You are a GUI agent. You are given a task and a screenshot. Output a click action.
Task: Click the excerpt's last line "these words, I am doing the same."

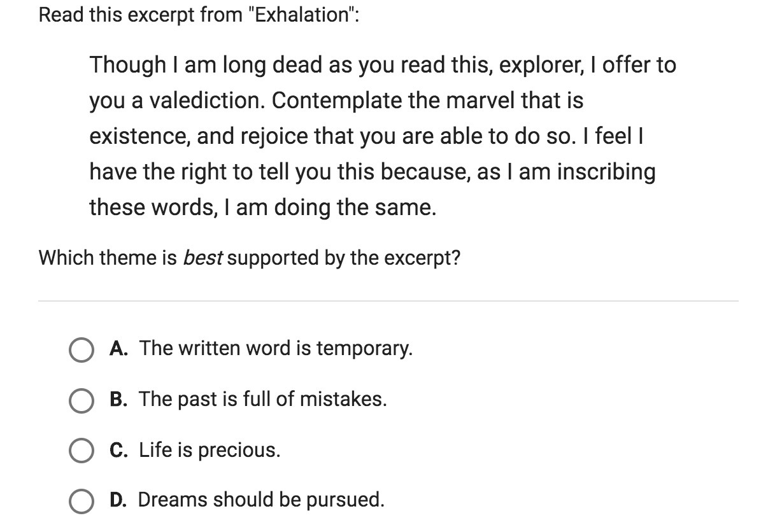[262, 207]
